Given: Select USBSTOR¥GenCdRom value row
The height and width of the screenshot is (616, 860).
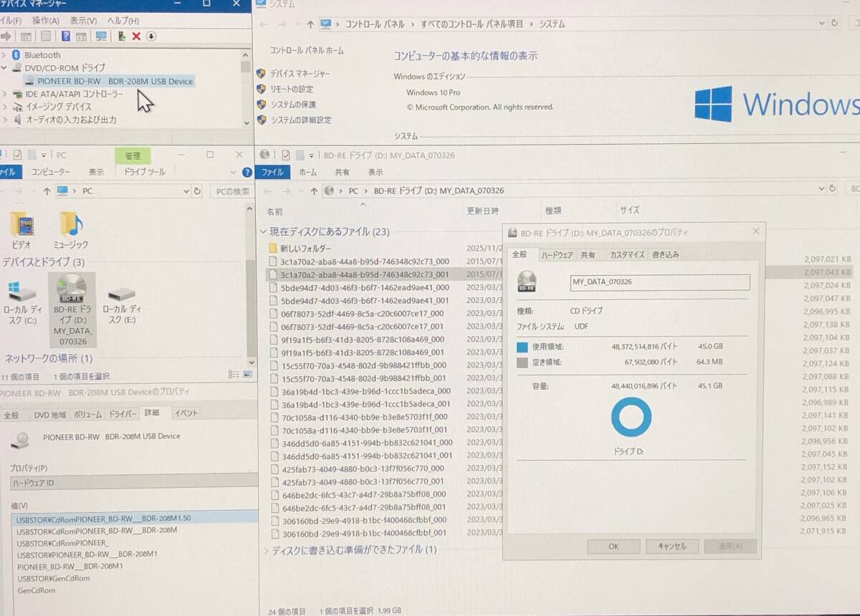Looking at the screenshot, I should 54,578.
